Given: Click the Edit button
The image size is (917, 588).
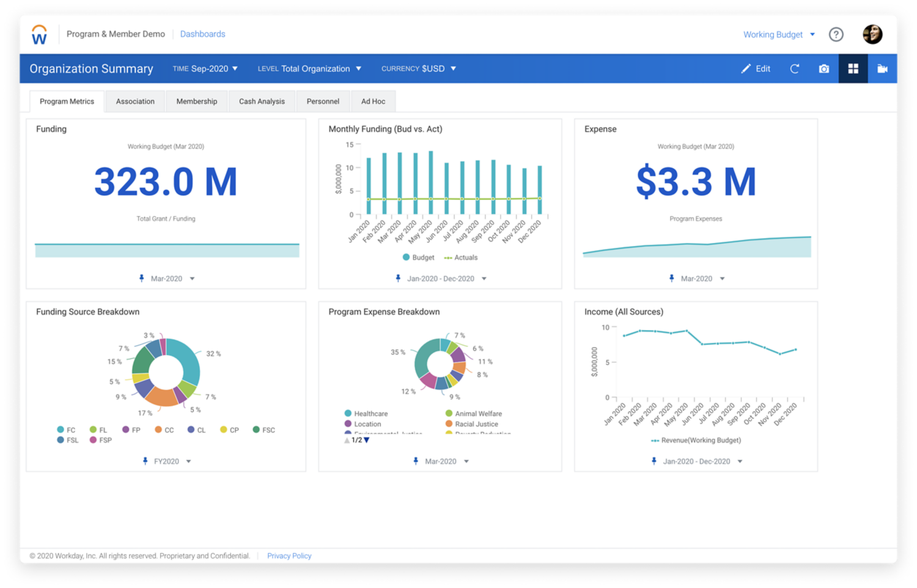Looking at the screenshot, I should (756, 69).
